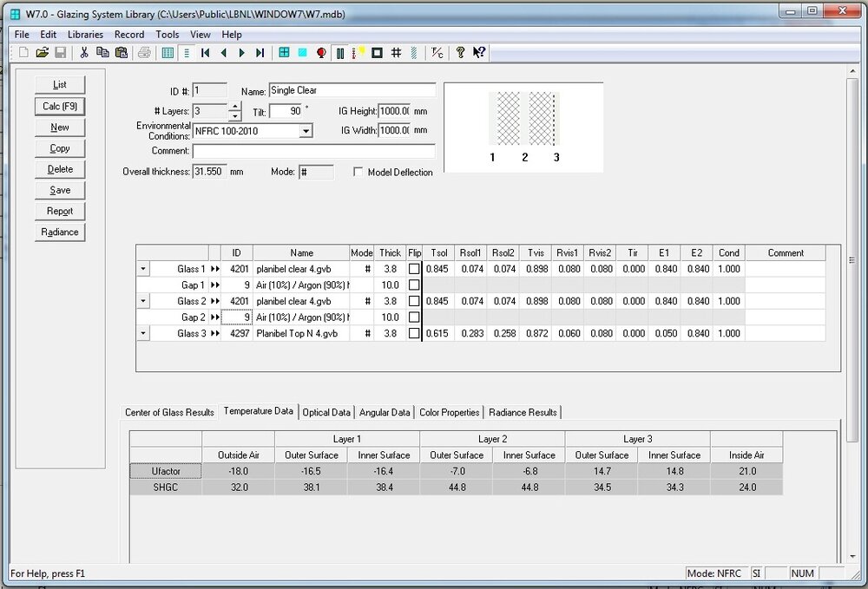Open the Environmental Conditions dropdown
The image size is (868, 589).
[x=306, y=131]
